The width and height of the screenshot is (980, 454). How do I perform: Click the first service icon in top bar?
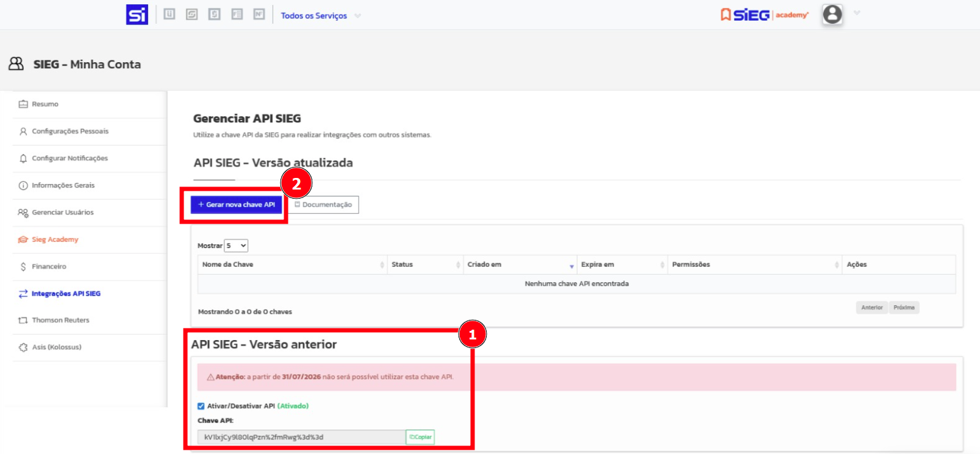tap(170, 14)
